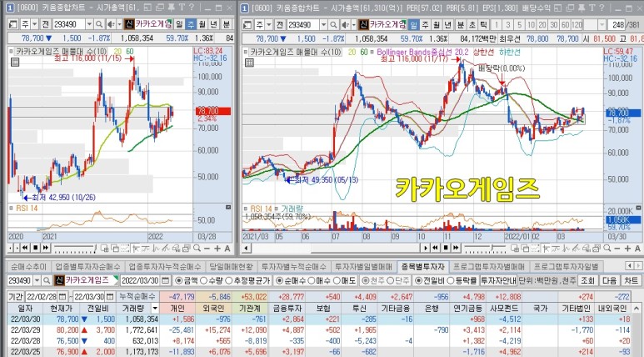Open calendar for 2022/03/30 date field
The image size is (644, 357).
165,280
